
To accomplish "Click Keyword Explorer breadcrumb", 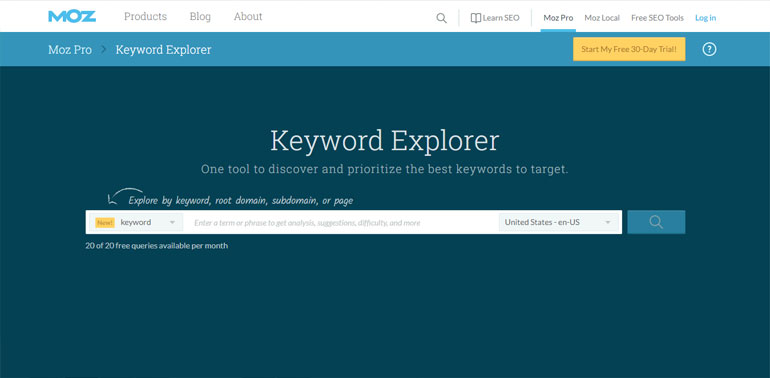I will [x=164, y=50].
